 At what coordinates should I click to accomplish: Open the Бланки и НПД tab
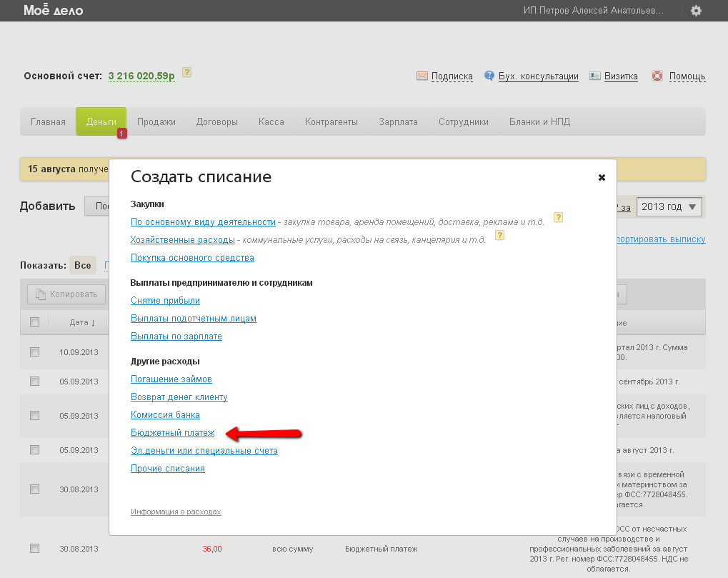[x=539, y=121]
